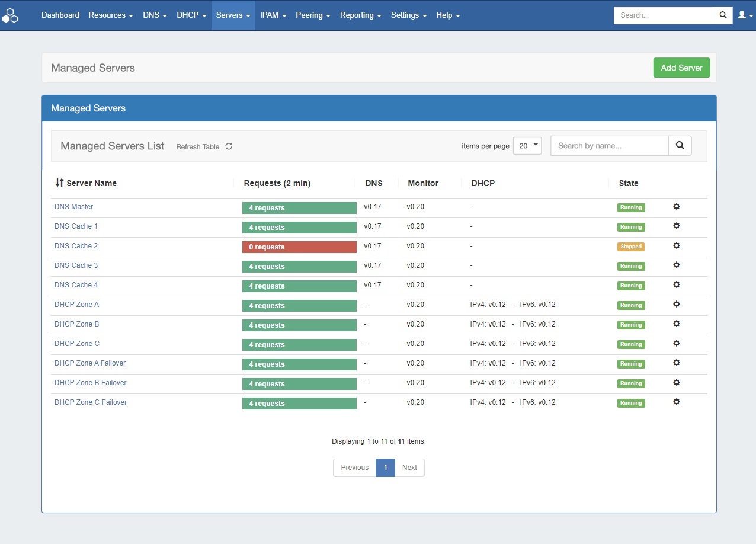Click the Add Server button
Screen dimensions: 756x544
point(681,68)
